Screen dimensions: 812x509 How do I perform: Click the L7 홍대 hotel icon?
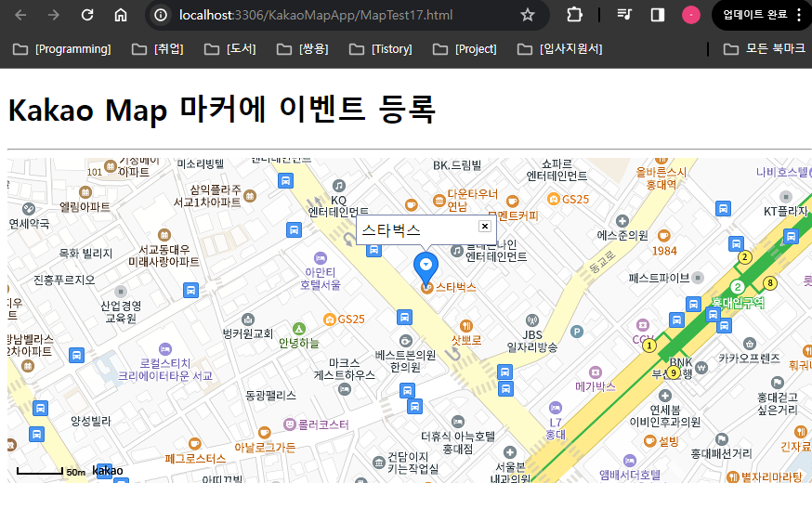pyautogui.click(x=556, y=408)
